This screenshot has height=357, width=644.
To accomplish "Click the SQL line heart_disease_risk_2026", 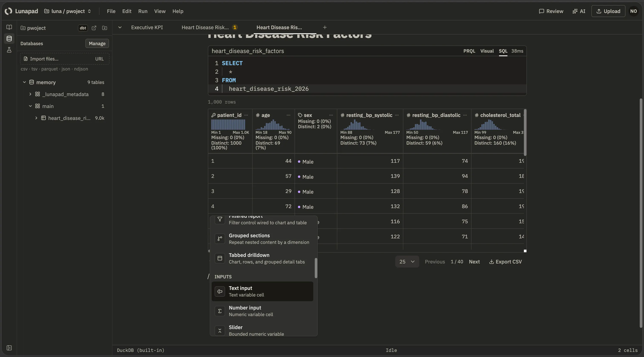I will click(268, 88).
